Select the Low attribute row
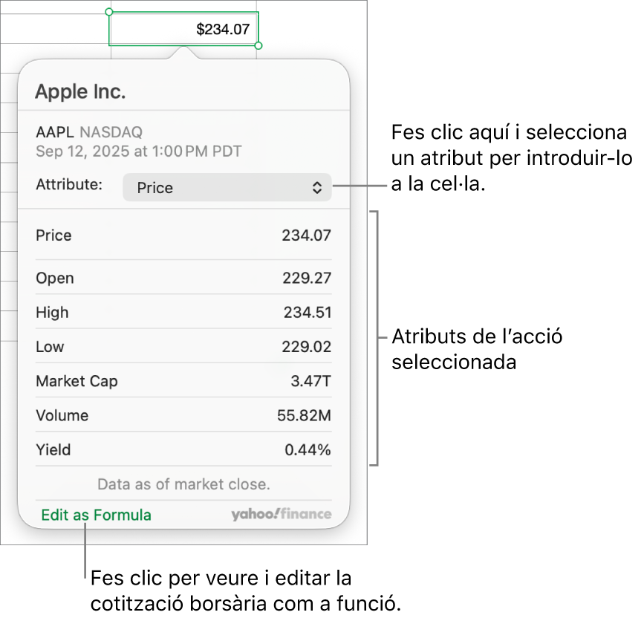Screen dimensions: 644x644 click(x=183, y=346)
